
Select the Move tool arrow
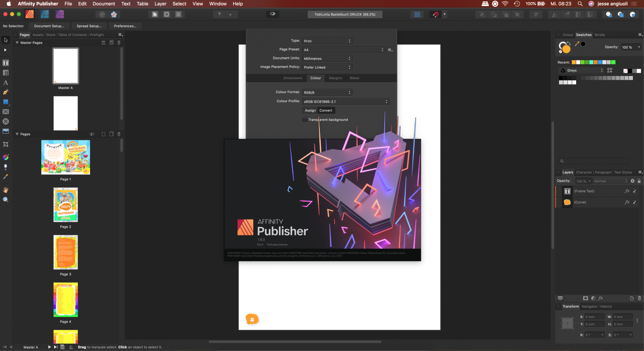[6, 40]
